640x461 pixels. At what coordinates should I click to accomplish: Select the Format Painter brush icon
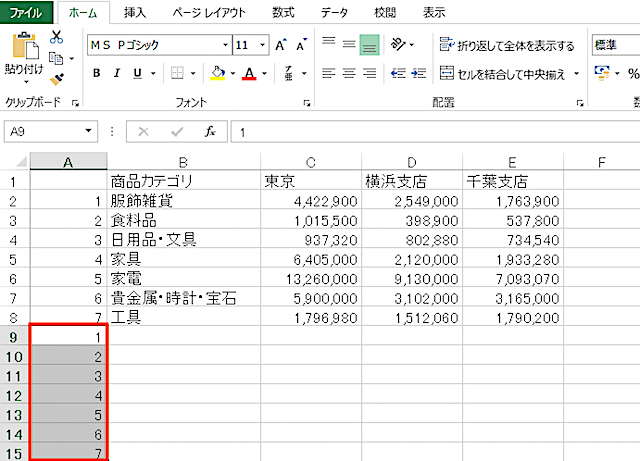tap(57, 79)
